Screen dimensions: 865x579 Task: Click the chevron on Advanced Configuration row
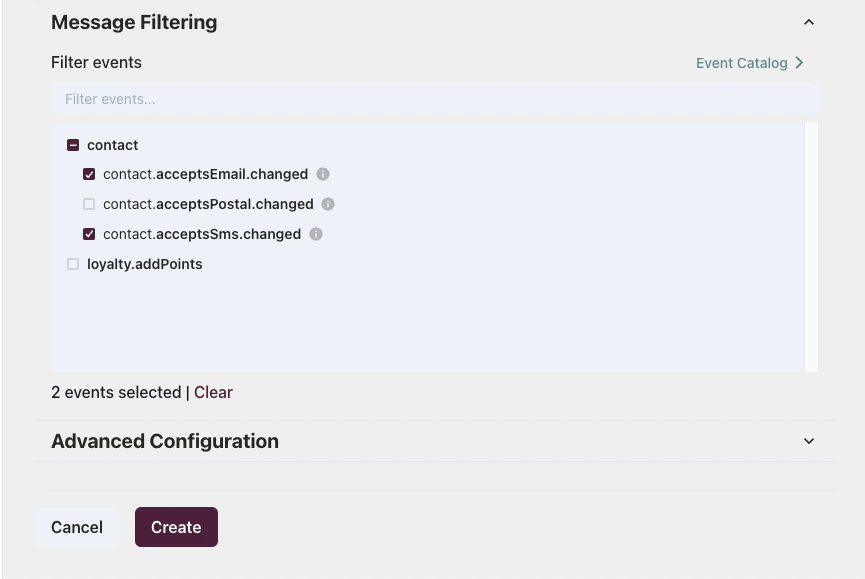click(x=810, y=441)
